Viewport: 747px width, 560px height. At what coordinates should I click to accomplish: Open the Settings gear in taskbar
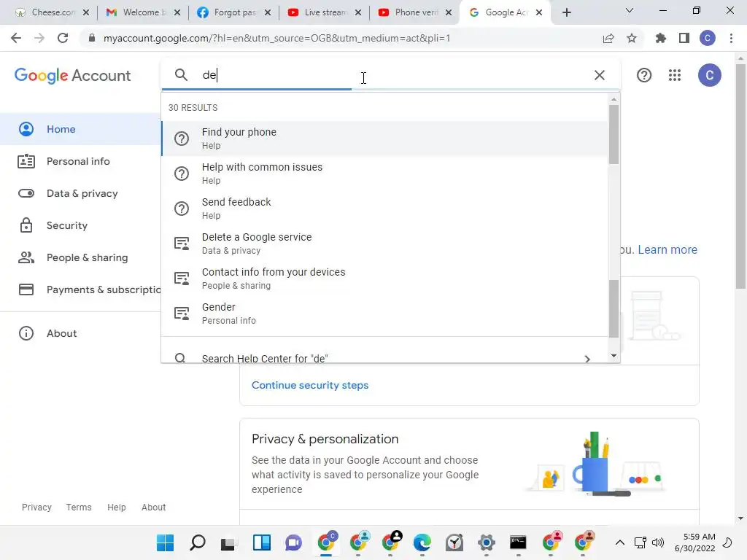point(487,542)
